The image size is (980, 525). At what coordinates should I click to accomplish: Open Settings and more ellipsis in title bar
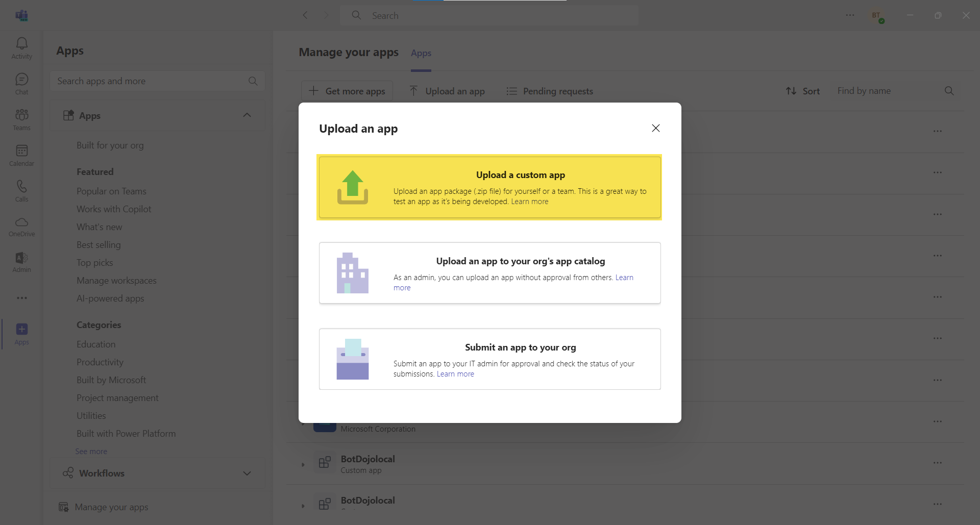pyautogui.click(x=850, y=15)
